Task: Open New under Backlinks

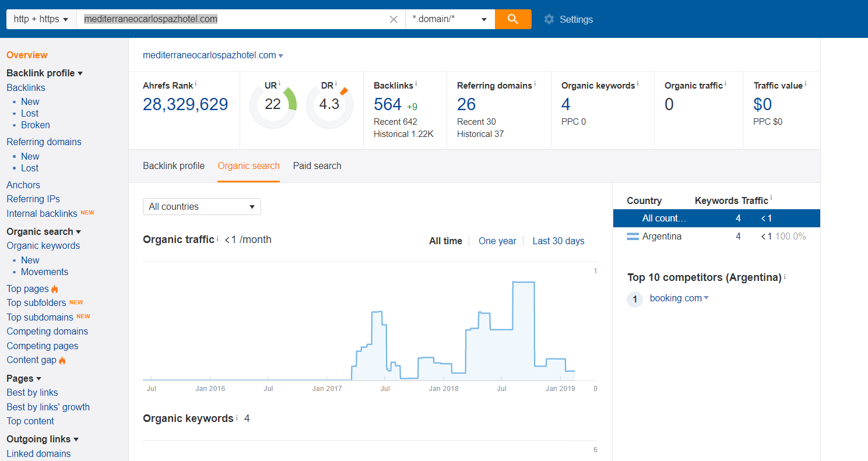Action: click(x=30, y=102)
